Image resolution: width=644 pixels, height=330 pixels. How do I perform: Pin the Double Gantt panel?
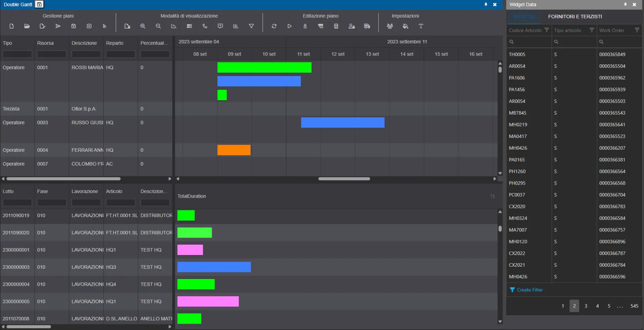tap(486, 4)
